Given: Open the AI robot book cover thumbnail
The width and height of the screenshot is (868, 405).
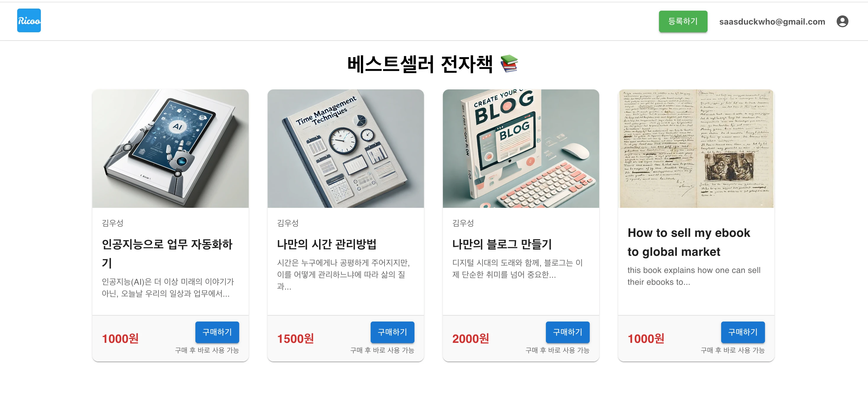Looking at the screenshot, I should tap(171, 149).
